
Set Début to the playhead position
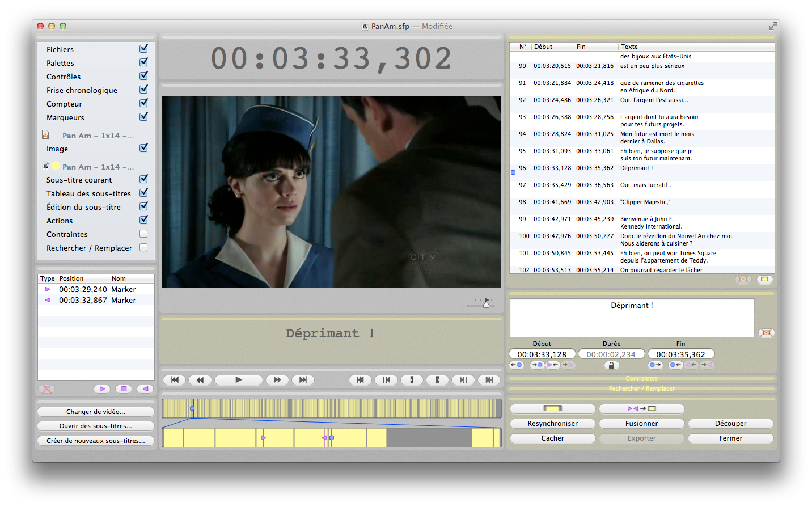coord(537,365)
